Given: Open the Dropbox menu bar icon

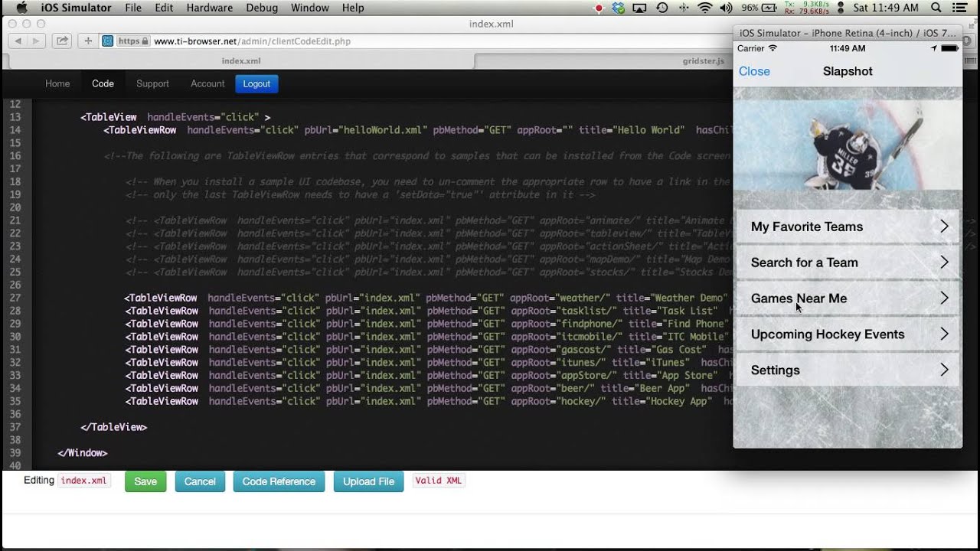Looking at the screenshot, I should [619, 8].
